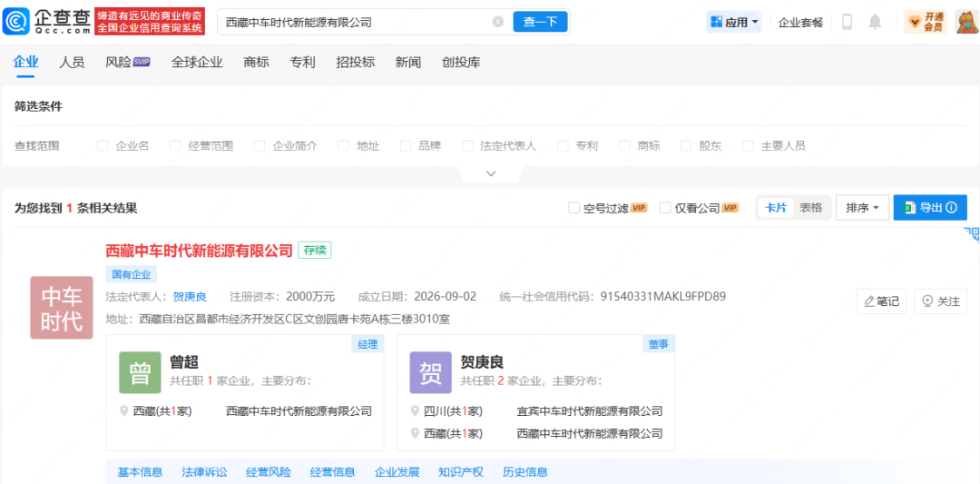Open the QR code corner icon
980x484 pixels.
pos(972,235)
